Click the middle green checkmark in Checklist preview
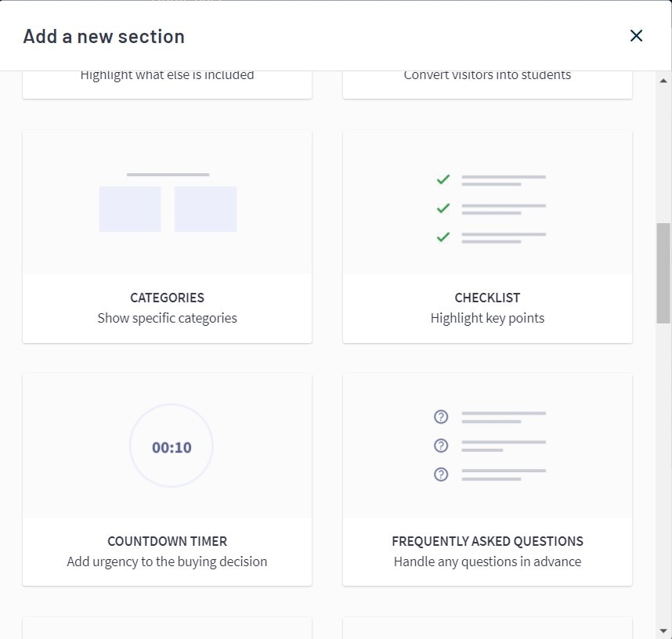The height and width of the screenshot is (639, 672). click(443, 208)
